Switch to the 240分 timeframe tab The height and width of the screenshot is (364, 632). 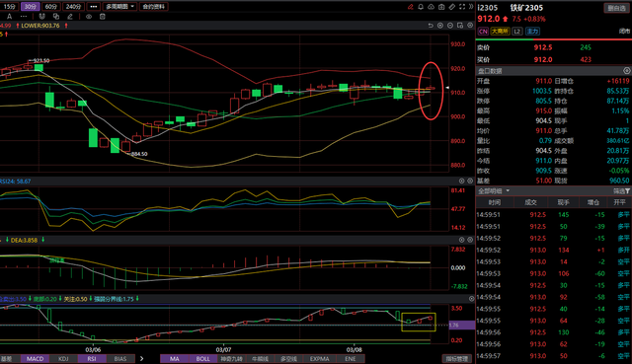pos(73,7)
